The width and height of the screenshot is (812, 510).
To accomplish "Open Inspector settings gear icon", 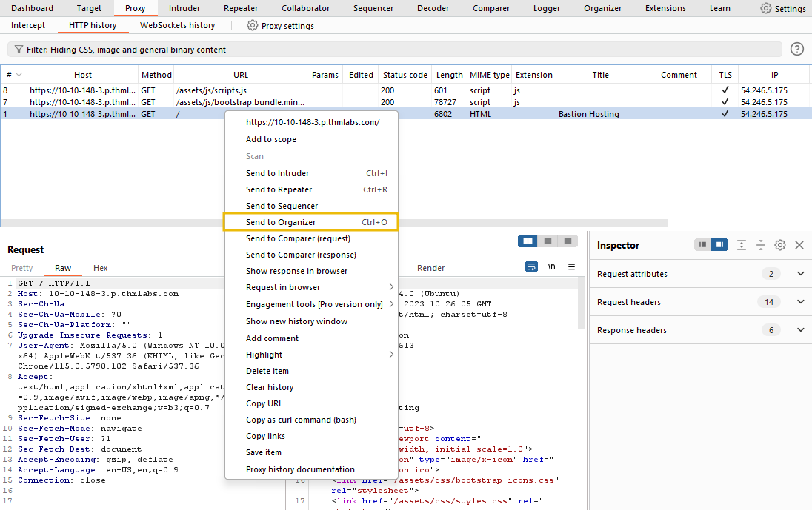I will [x=779, y=245].
